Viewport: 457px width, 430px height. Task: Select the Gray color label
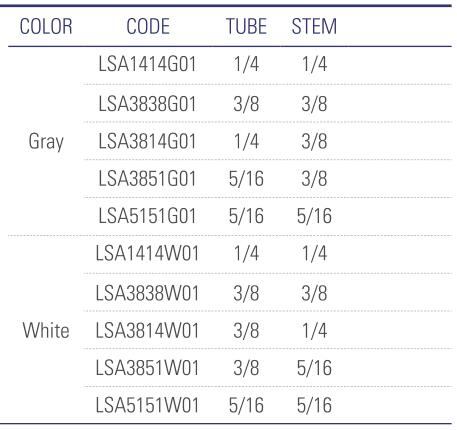click(46, 142)
